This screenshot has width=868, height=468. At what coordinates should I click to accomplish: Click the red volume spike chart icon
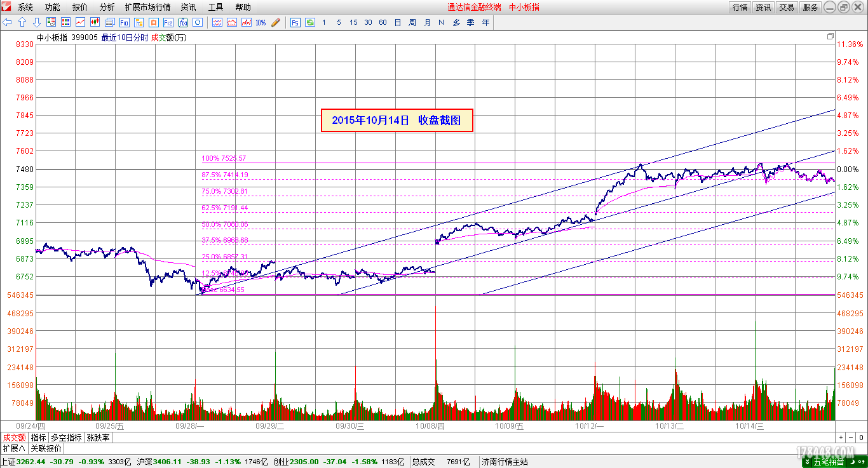point(246,22)
